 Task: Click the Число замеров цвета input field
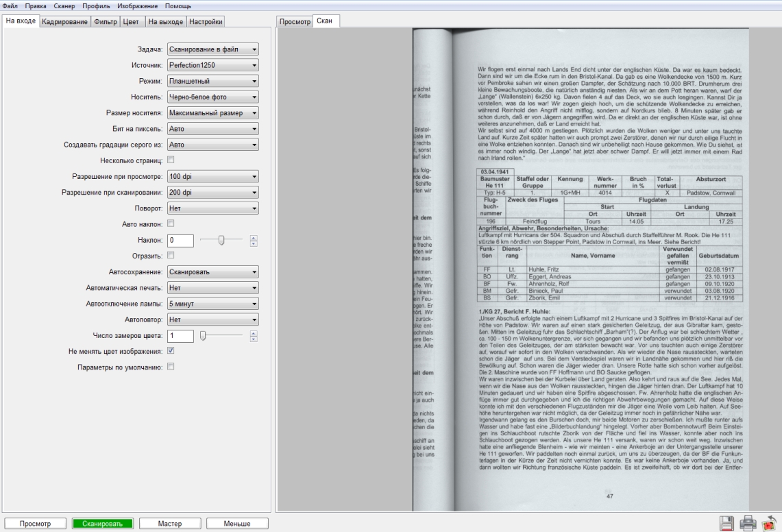[x=180, y=335]
